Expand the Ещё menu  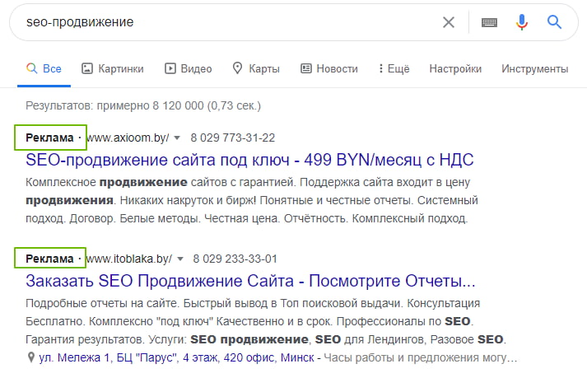coord(393,68)
